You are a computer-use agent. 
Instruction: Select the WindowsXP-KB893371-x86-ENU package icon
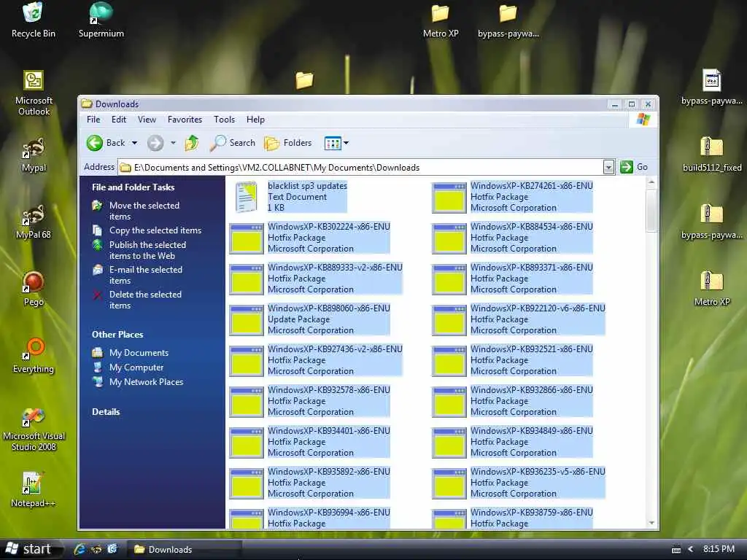click(449, 280)
